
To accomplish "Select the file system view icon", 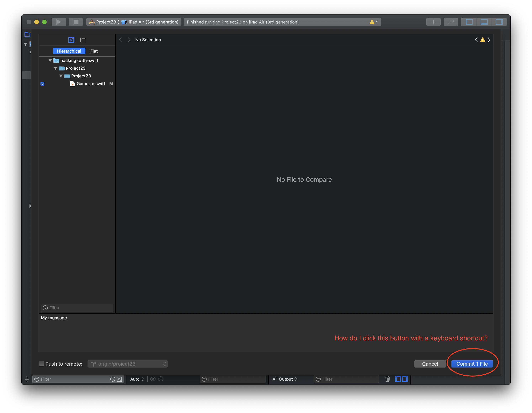I will (83, 40).
